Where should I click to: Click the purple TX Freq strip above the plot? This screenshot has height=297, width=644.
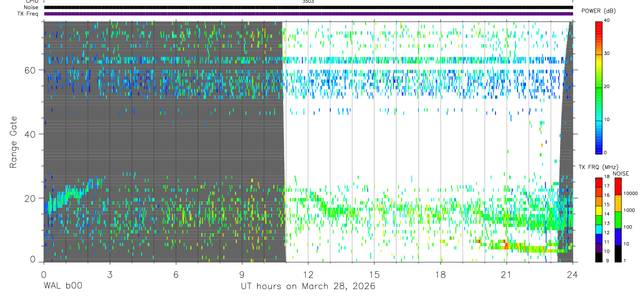click(308, 14)
